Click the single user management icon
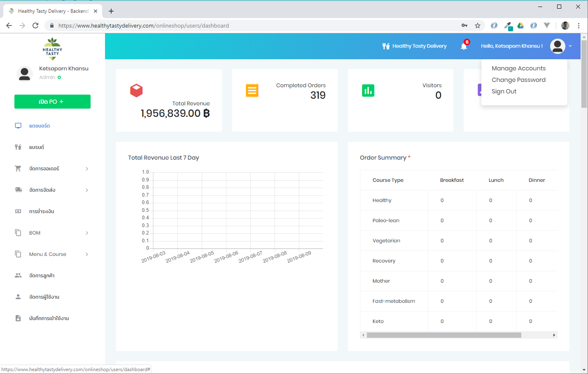Screen dimensions: 588x374 (x=18, y=297)
